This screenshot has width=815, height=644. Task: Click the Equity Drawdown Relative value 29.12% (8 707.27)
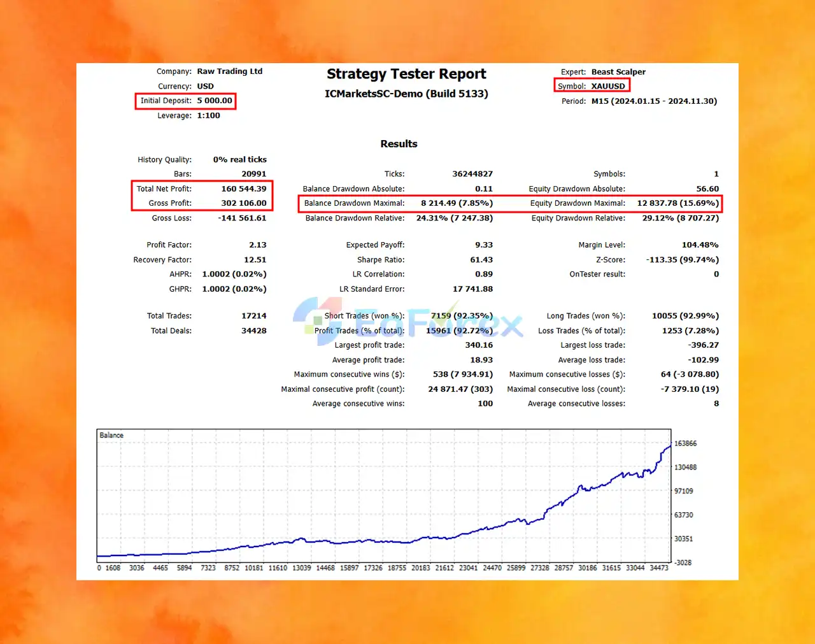681,218
